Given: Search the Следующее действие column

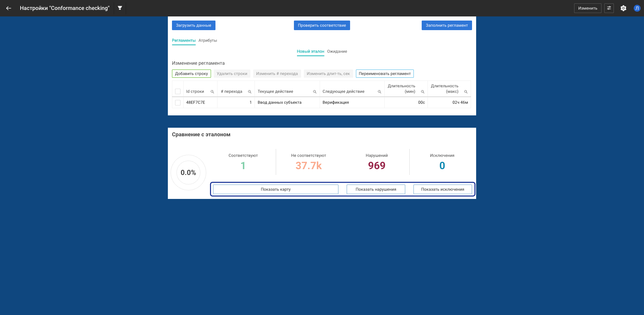Looking at the screenshot, I should [x=379, y=92].
